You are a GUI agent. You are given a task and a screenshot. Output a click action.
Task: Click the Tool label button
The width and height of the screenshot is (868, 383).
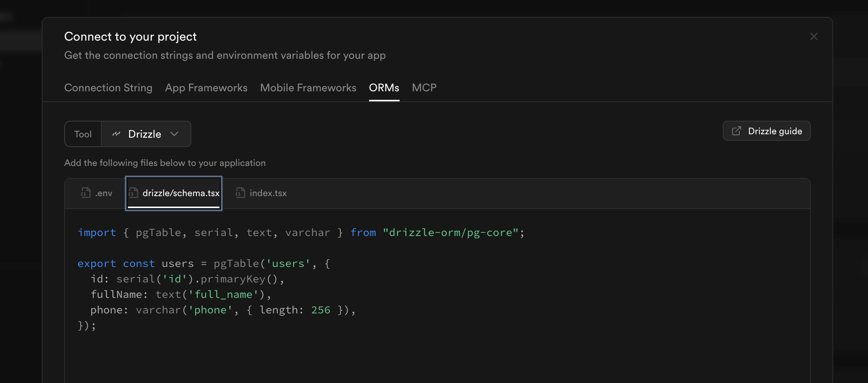(x=83, y=134)
